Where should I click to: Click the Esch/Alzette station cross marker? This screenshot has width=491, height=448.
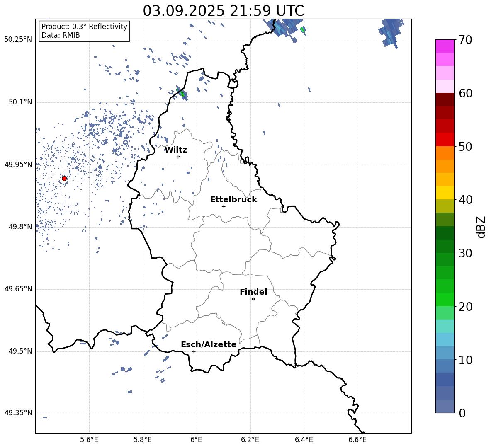(x=194, y=351)
